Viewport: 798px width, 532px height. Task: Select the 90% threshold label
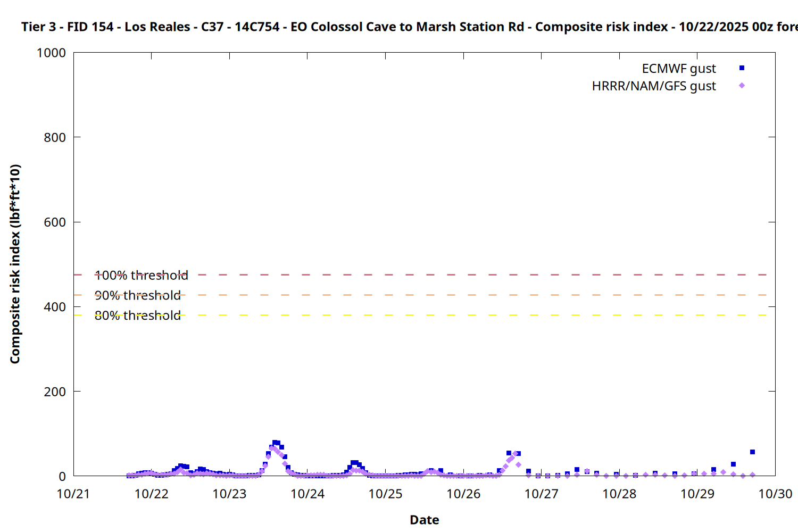[137, 295]
